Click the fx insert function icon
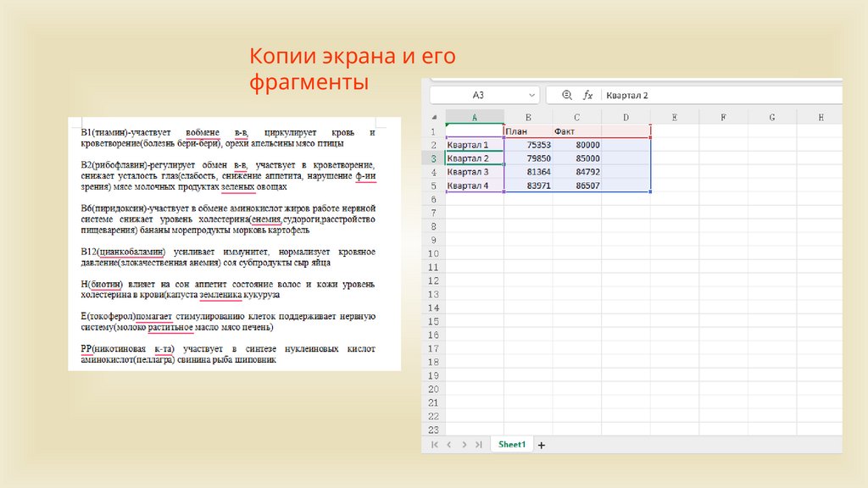 (587, 96)
